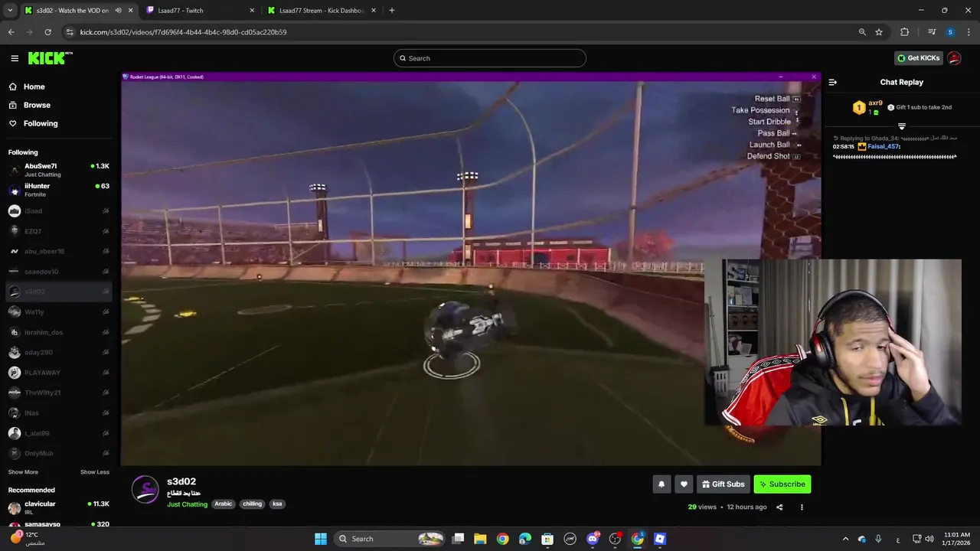This screenshot has height=551, width=980.
Task: Collapse following list with Show Less
Action: pyautogui.click(x=95, y=472)
